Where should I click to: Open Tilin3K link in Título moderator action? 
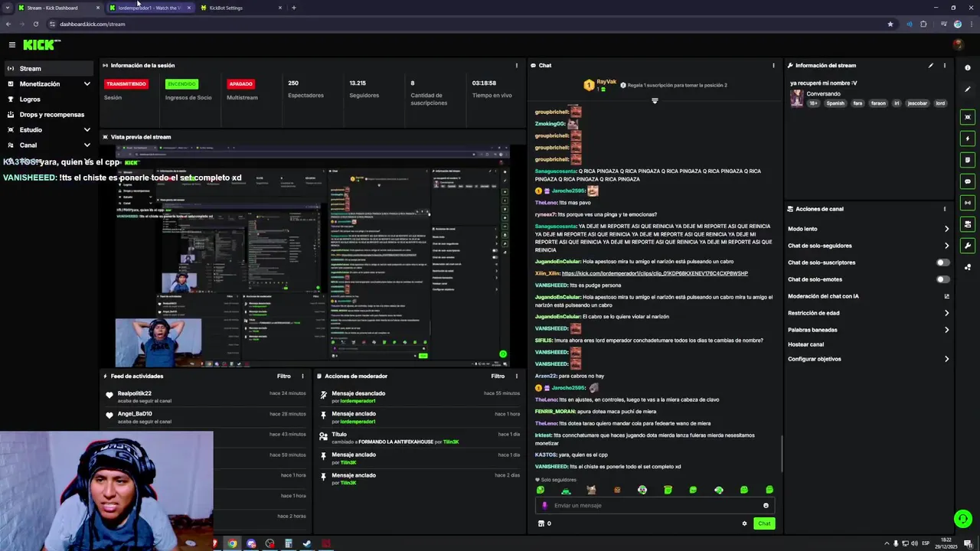449,442
